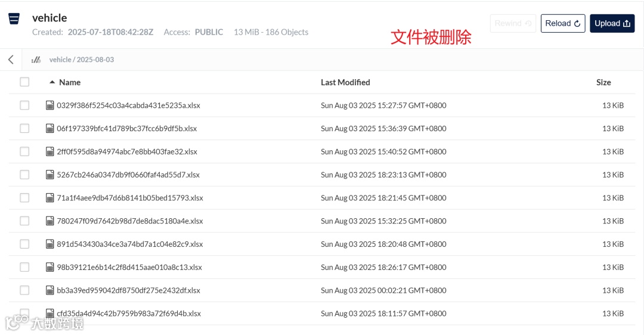Click the 18:21:45 modified timestamp

coord(383,198)
